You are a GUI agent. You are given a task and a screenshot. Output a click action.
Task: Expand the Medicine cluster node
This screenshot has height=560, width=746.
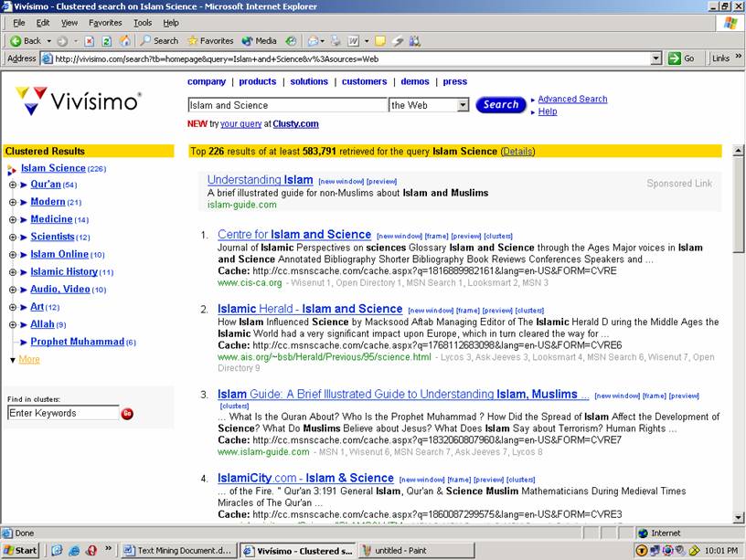[x=13, y=220]
